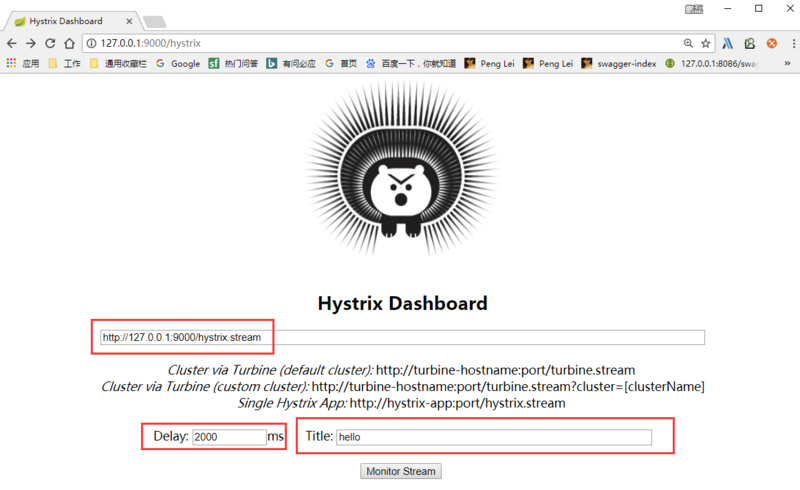Click the browser forward arrow
Viewport: 800px width, 490px height.
[31, 43]
